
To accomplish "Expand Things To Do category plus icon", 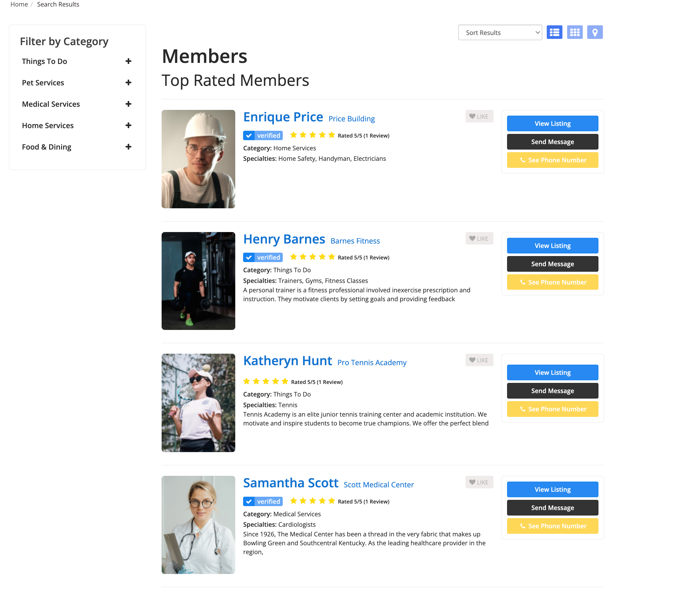I will pos(128,61).
